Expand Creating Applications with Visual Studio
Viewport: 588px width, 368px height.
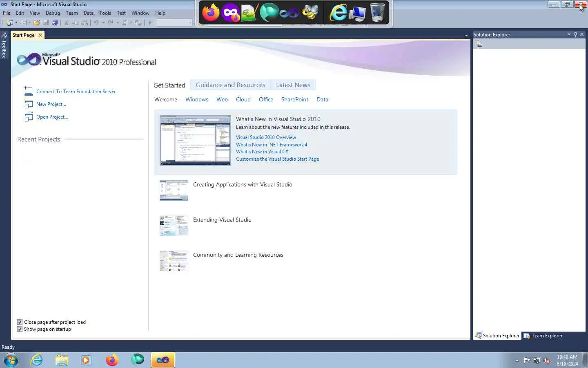click(x=243, y=185)
